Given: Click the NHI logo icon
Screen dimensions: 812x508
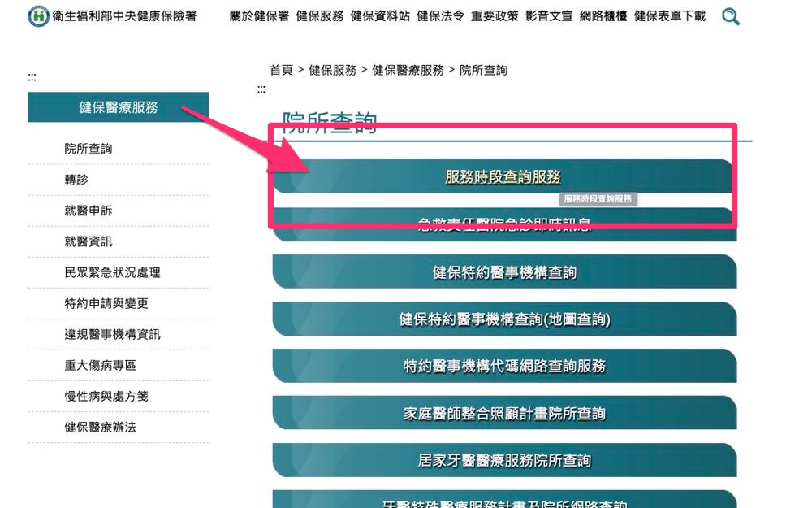Looking at the screenshot, I should click(38, 16).
